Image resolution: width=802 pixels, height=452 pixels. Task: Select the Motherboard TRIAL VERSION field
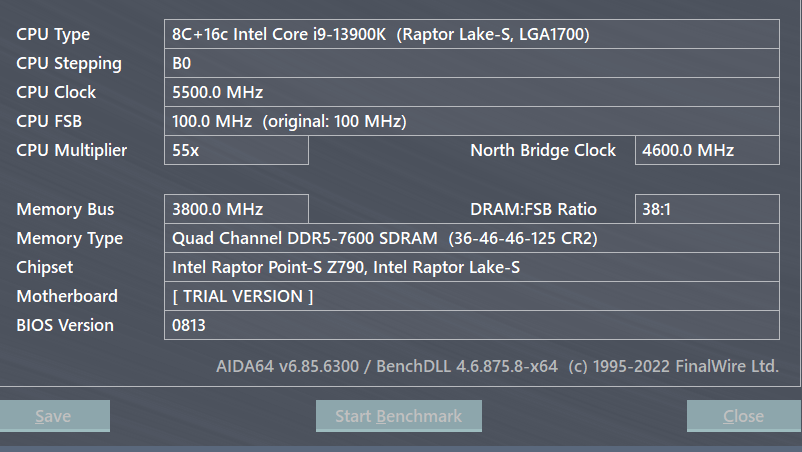coord(471,296)
